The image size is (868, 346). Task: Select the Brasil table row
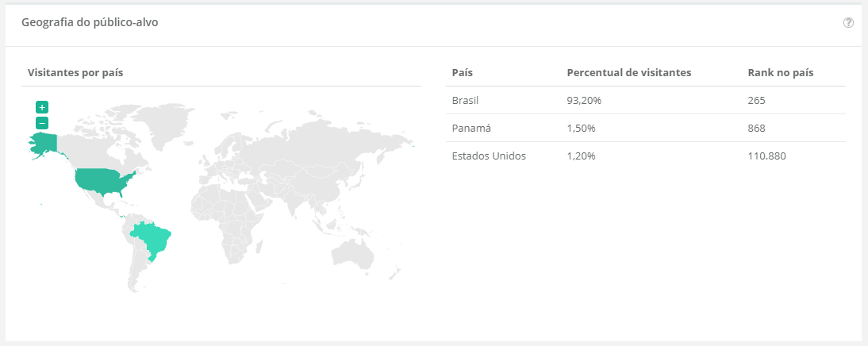coord(646,101)
